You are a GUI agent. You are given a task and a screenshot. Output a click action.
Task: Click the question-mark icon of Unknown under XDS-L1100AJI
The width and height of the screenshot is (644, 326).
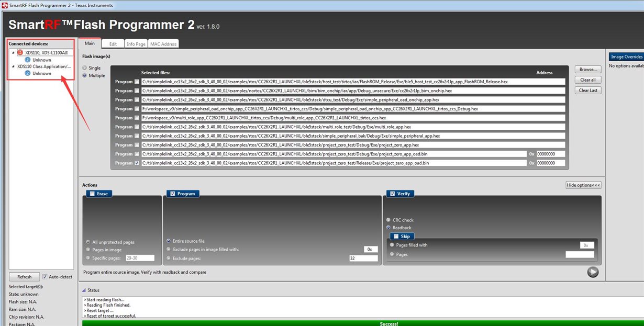point(27,60)
